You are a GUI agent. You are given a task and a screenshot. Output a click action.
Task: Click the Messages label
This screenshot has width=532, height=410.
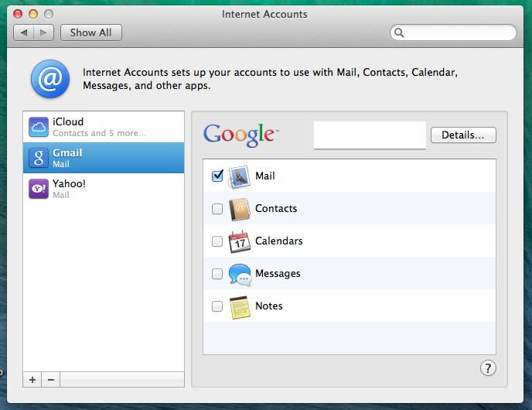[278, 274]
